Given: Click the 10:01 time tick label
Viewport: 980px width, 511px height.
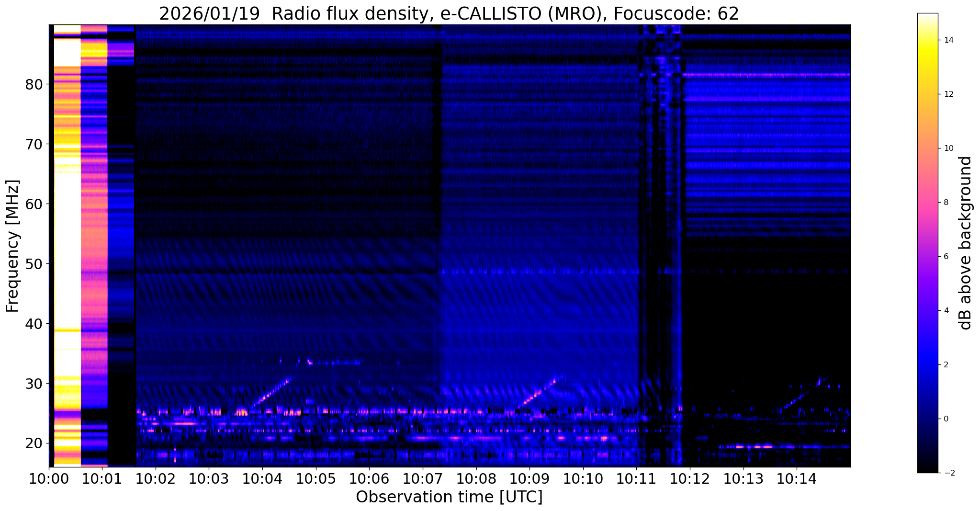Looking at the screenshot, I should (101, 479).
